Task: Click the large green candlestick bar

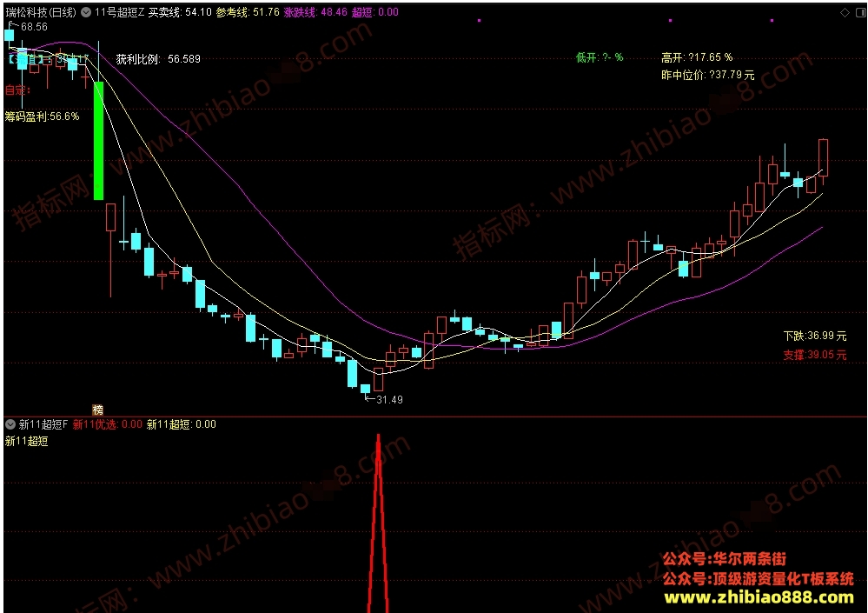Action: click(x=98, y=140)
